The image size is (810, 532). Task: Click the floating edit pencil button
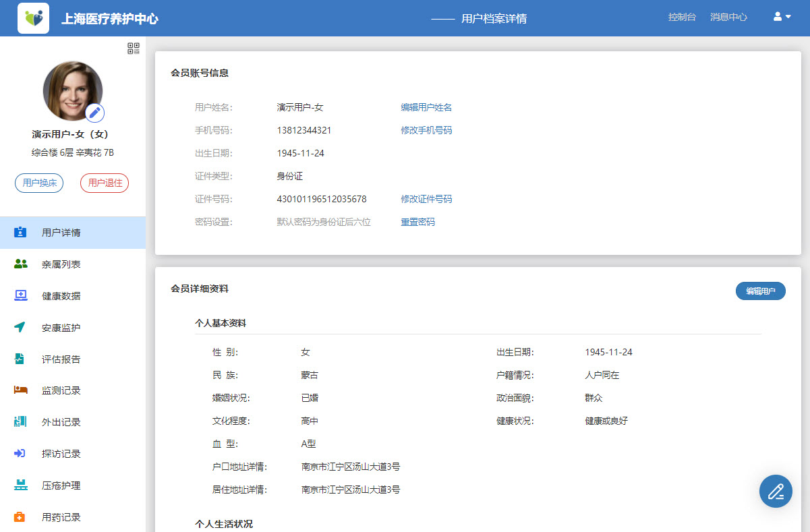775,491
